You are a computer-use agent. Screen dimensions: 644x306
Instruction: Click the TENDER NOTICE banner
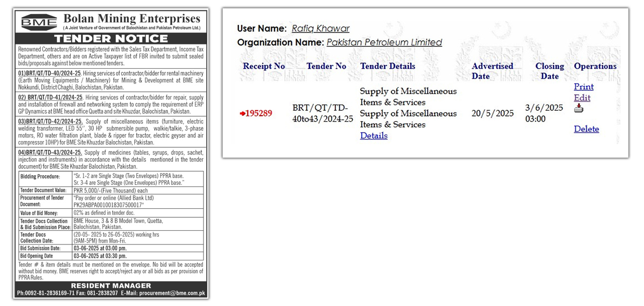111,39
